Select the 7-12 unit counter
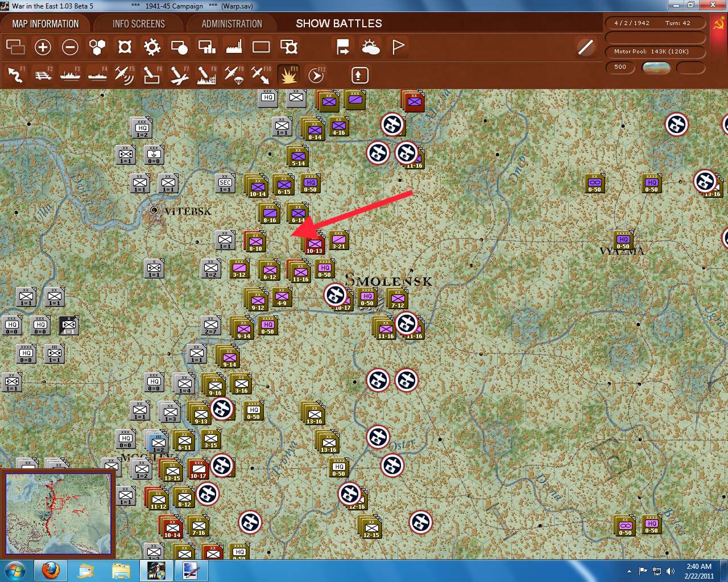The height and width of the screenshot is (582, 728). [x=398, y=298]
